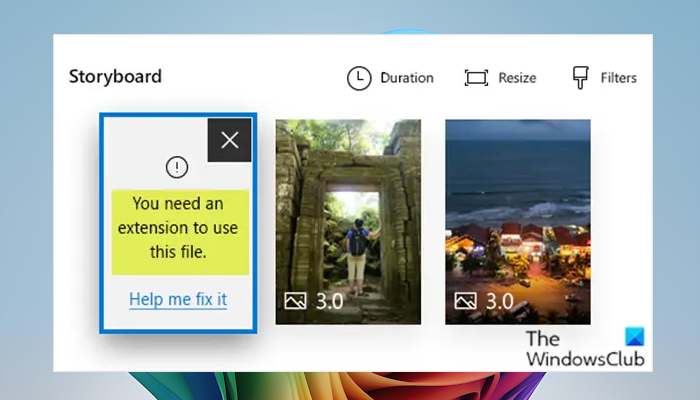Click 3.0 duration on stone doorway clip
The height and width of the screenshot is (400, 700).
(329, 301)
